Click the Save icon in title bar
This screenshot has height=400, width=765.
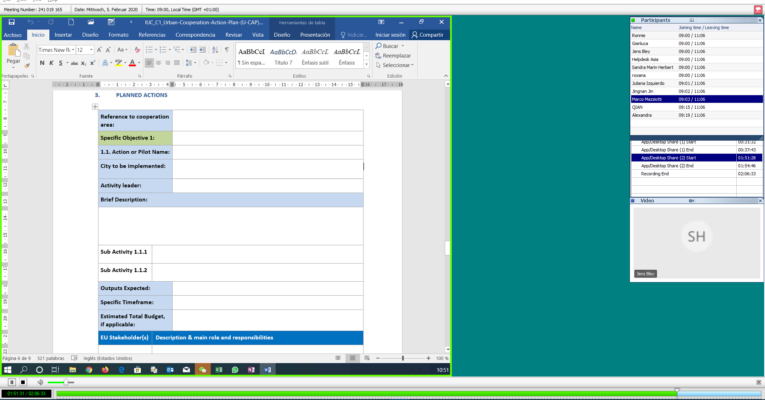13,21
